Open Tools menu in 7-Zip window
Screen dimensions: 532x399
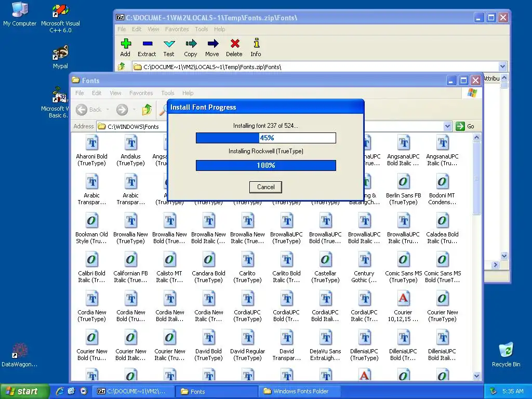[201, 29]
